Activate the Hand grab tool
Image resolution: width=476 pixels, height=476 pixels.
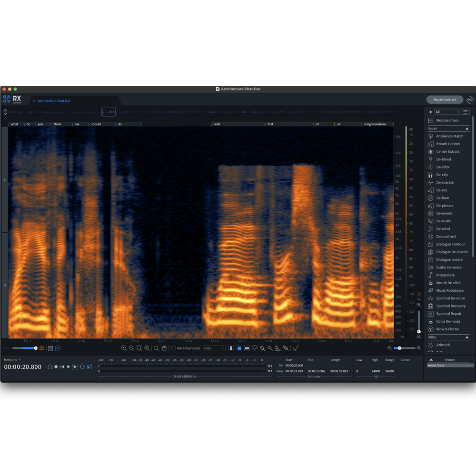(x=164, y=348)
